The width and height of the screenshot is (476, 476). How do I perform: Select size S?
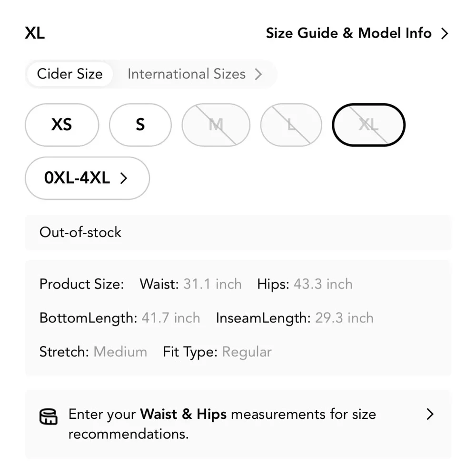[140, 125]
